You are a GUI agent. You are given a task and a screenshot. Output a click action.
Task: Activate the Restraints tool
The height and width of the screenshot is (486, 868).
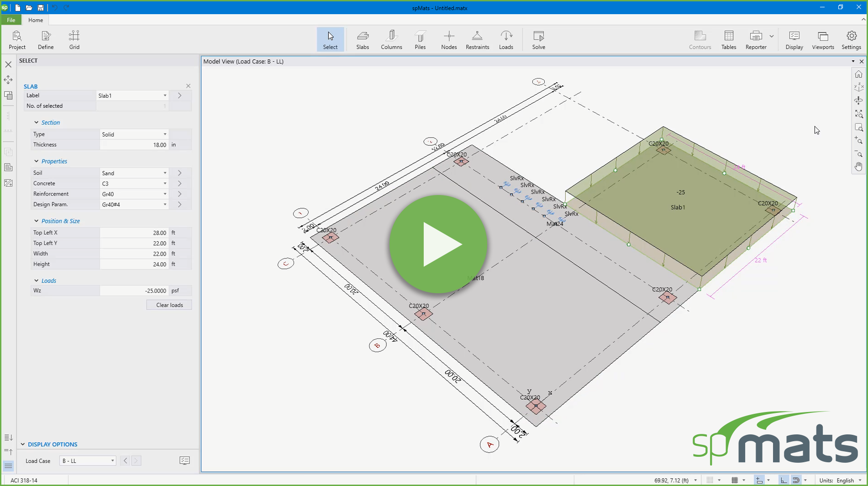[477, 39]
